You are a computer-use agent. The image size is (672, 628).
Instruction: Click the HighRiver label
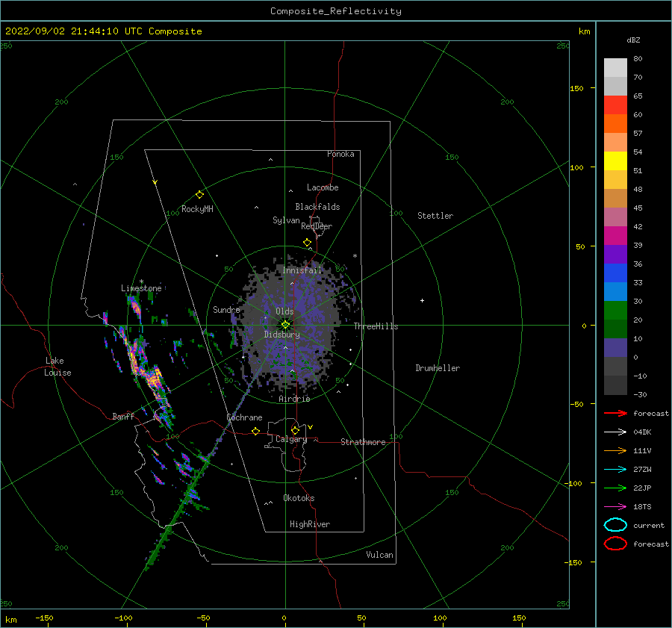309,524
